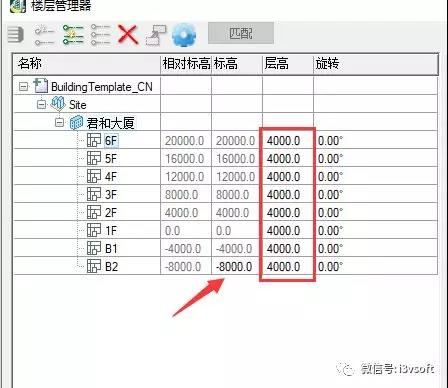Select the 1F floor row
The width and height of the screenshot is (448, 388).
(225, 231)
